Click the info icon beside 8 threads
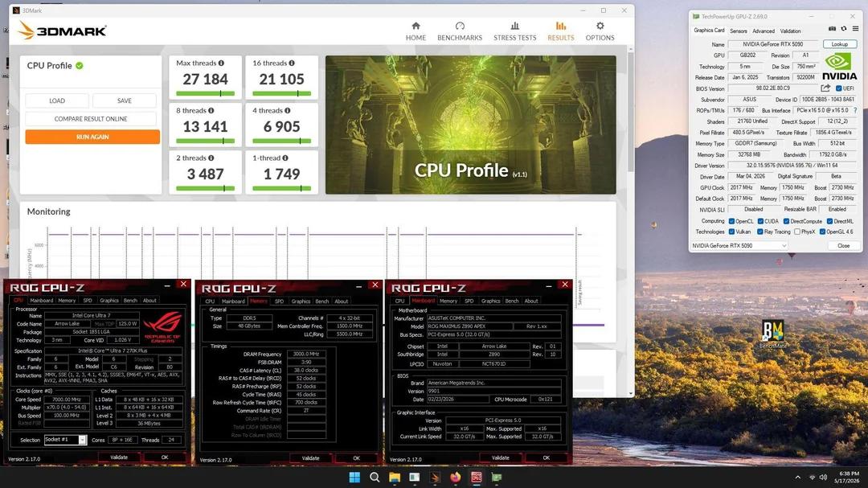 211,111
